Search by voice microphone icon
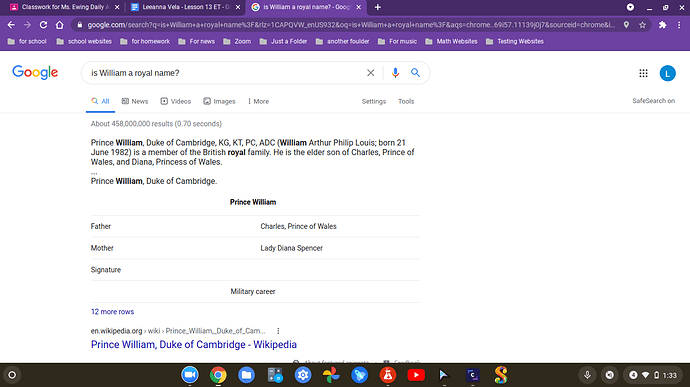 point(395,73)
